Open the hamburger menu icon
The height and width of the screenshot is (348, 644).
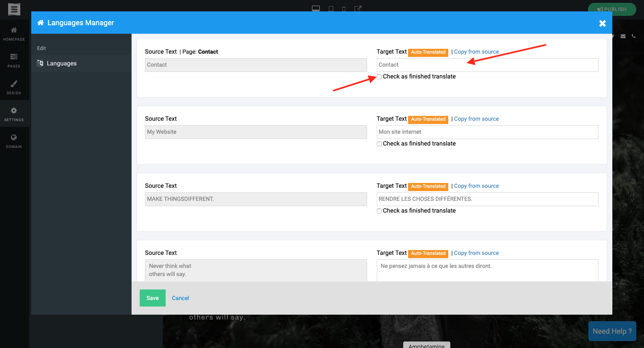(x=14, y=9)
